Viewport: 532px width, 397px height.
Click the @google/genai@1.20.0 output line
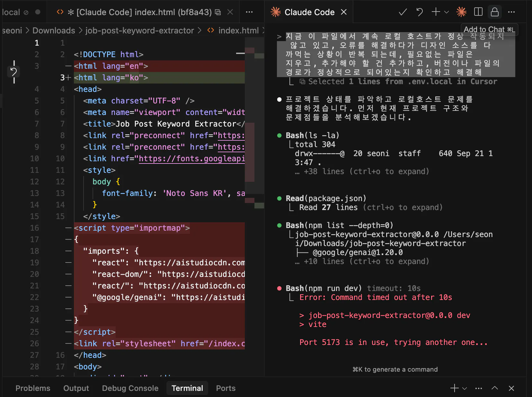pos(358,252)
